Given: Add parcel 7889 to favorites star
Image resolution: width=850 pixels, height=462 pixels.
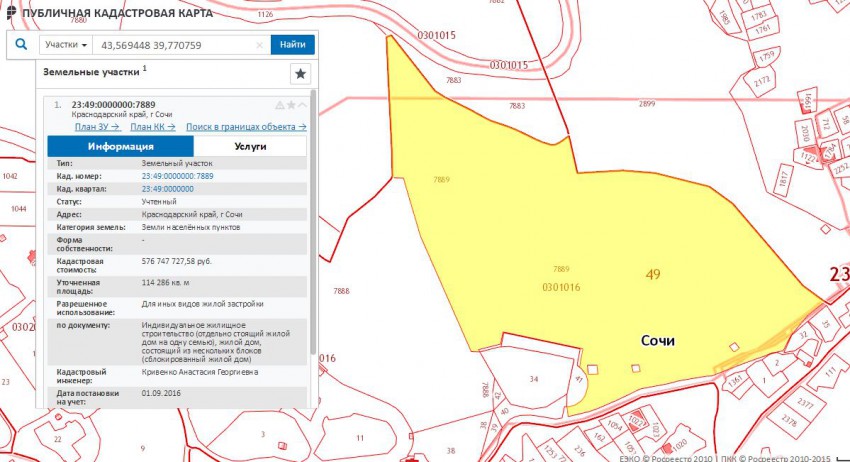Looking at the screenshot, I should point(291,104).
